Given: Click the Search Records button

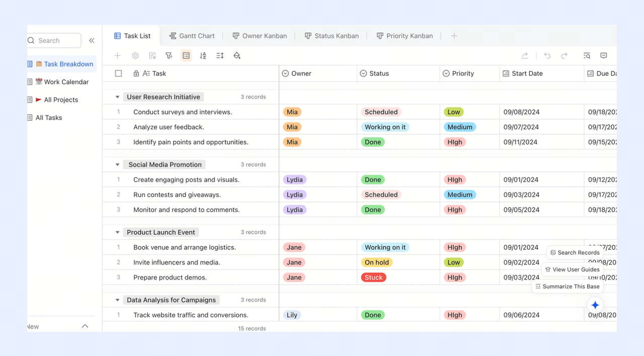Looking at the screenshot, I should pyautogui.click(x=575, y=252).
